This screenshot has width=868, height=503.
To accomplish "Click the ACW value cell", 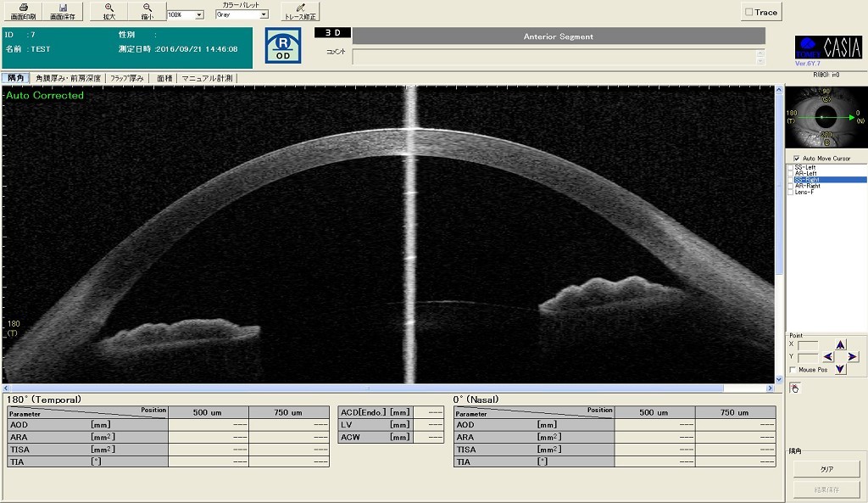I will pos(428,437).
